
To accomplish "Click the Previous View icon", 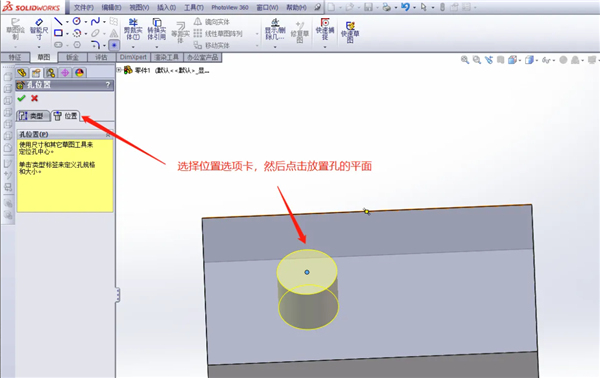I will (489, 60).
